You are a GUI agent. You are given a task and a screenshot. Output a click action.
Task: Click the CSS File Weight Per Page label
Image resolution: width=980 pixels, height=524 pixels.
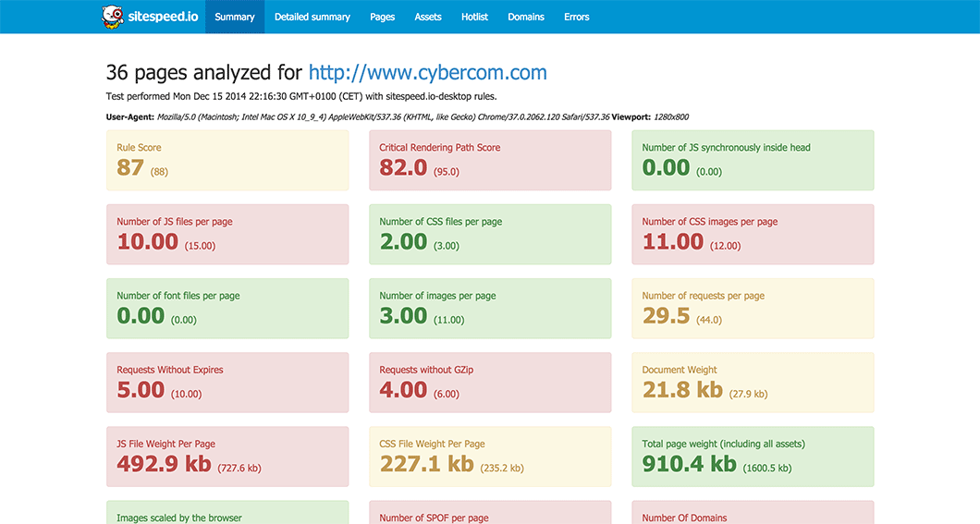point(432,444)
